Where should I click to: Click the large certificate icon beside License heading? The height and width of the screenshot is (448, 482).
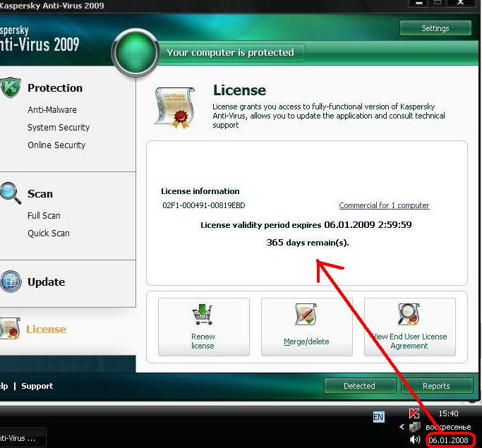tap(174, 108)
